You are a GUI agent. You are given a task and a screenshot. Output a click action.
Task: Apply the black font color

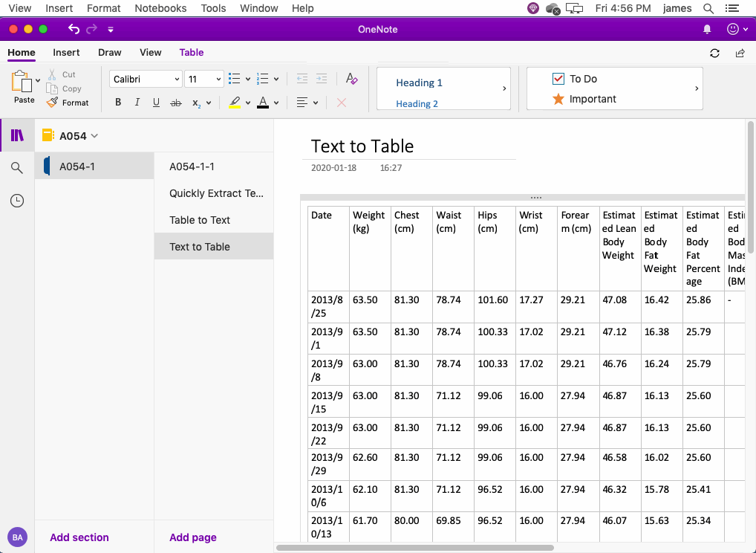[263, 103]
